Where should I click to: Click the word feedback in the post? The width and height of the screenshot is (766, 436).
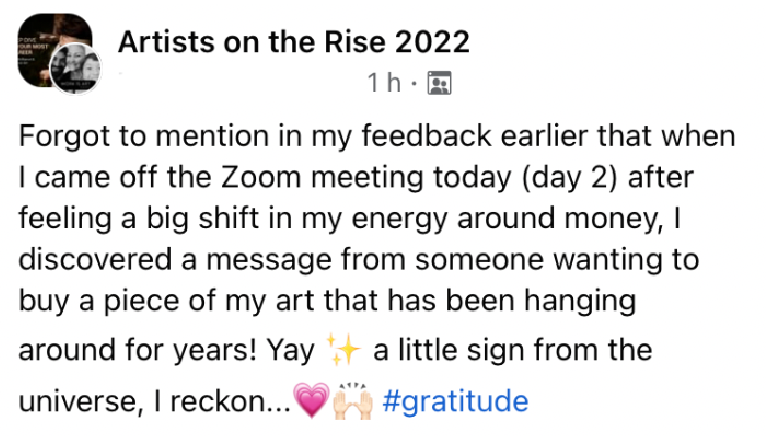coord(426,135)
